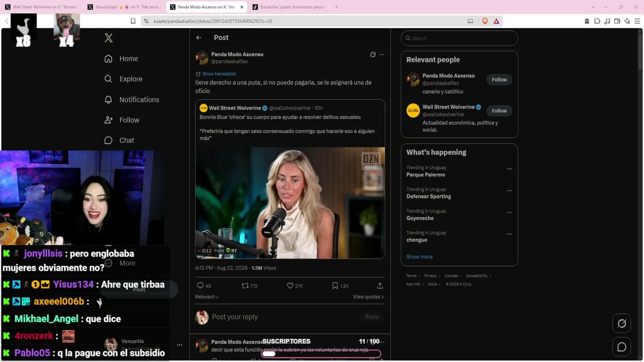Open the Defensor Sporting trending topic

[429, 197]
